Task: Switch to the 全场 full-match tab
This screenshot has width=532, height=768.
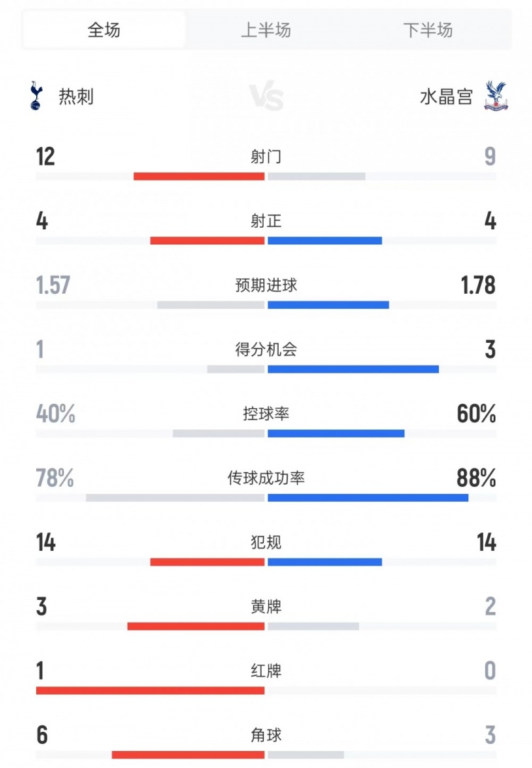Action: pos(104,30)
